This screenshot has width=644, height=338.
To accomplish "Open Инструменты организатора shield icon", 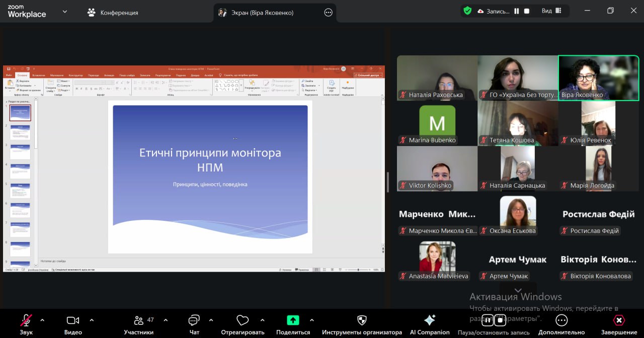I will coord(362,320).
